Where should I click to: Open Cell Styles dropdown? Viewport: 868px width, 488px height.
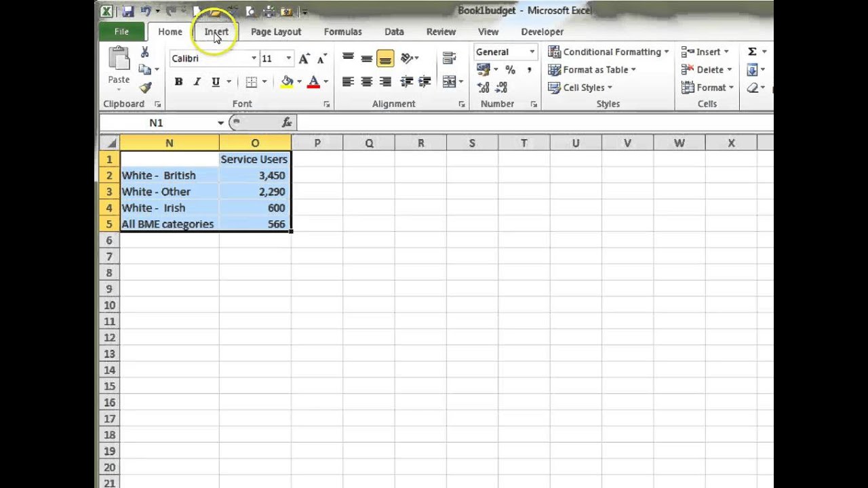pyautogui.click(x=580, y=87)
